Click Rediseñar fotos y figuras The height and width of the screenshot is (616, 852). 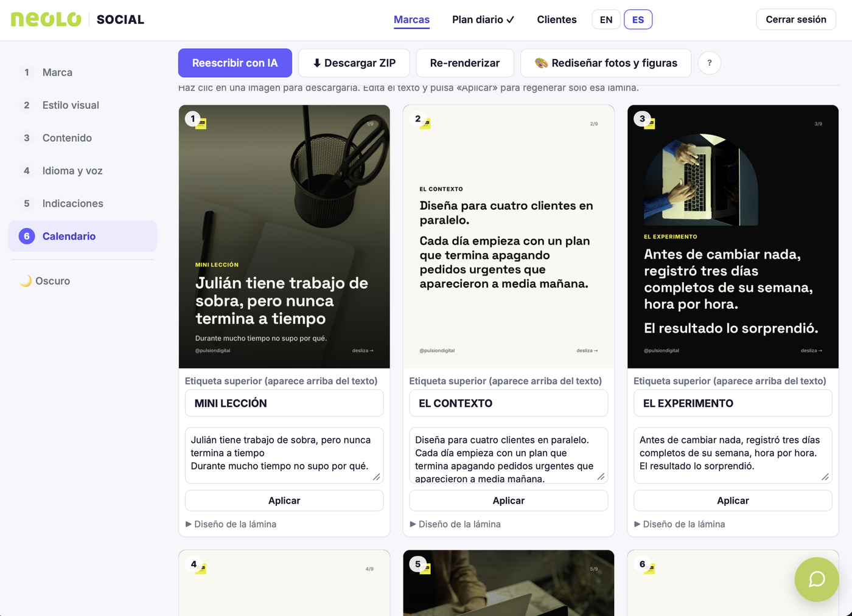pos(606,63)
